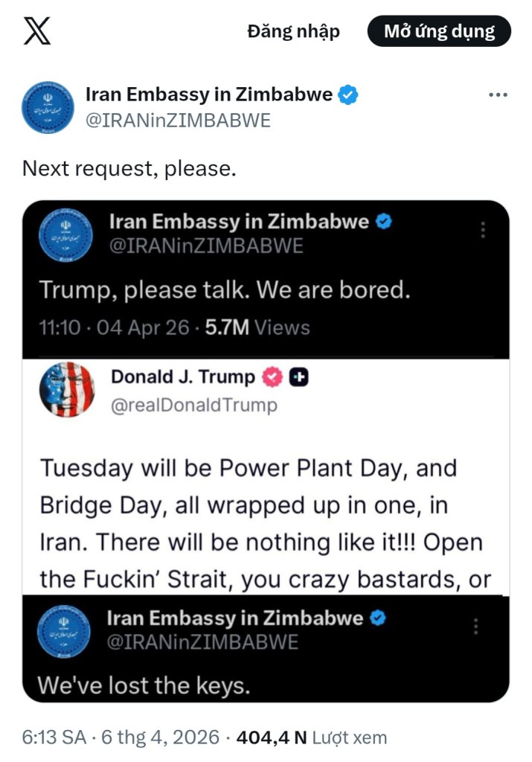Click the black plus badge beside Trump
This screenshot has height=762, width=532.
click(299, 377)
